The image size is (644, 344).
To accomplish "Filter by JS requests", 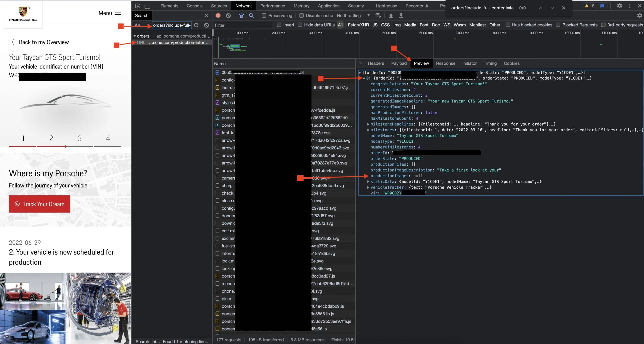I will (375, 25).
